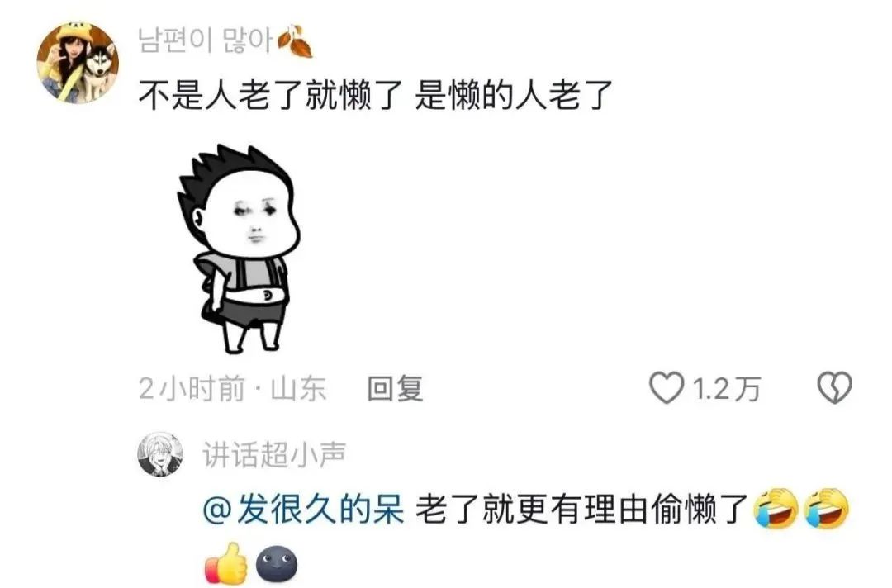The width and height of the screenshot is (892, 588).
Task: Tap the first crying-laughing emoji
Action: click(x=776, y=508)
